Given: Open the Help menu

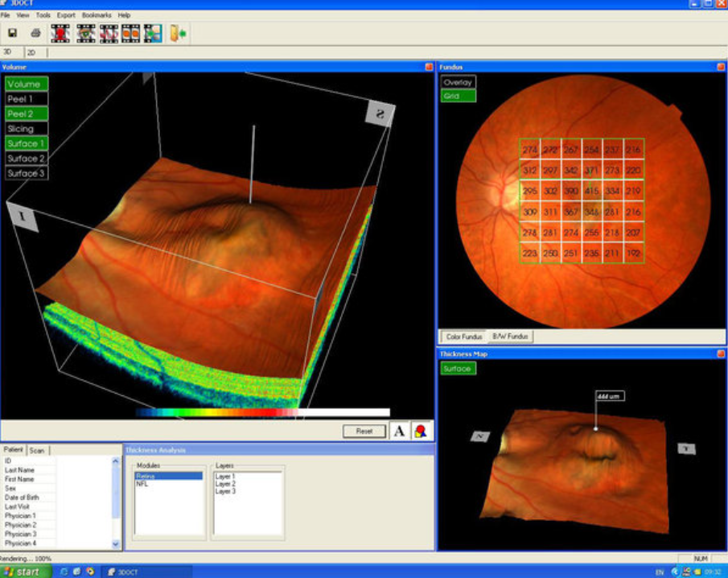Looking at the screenshot, I should [x=124, y=15].
